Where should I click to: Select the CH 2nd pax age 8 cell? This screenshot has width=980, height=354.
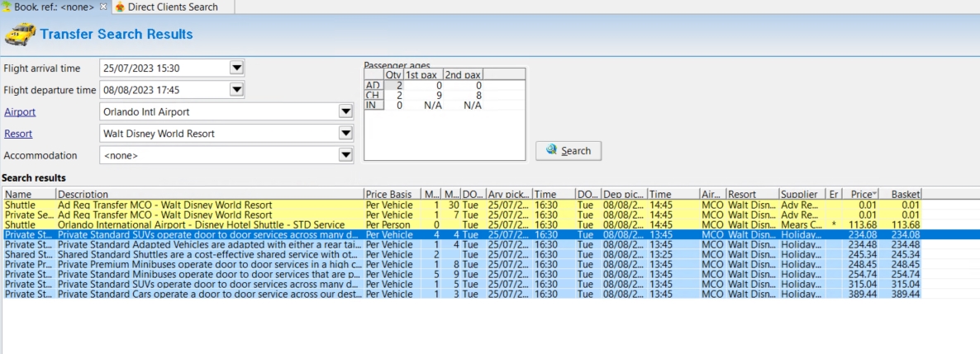point(463,95)
